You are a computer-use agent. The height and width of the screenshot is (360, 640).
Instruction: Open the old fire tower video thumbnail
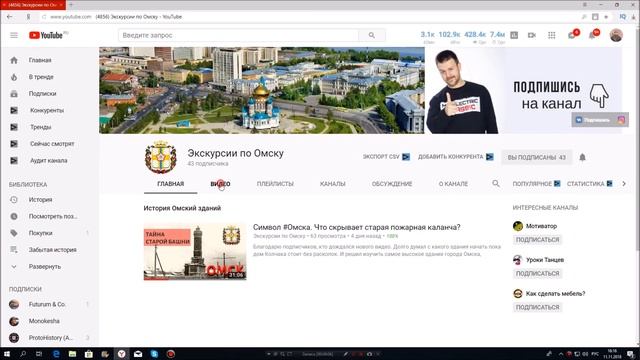coord(195,251)
